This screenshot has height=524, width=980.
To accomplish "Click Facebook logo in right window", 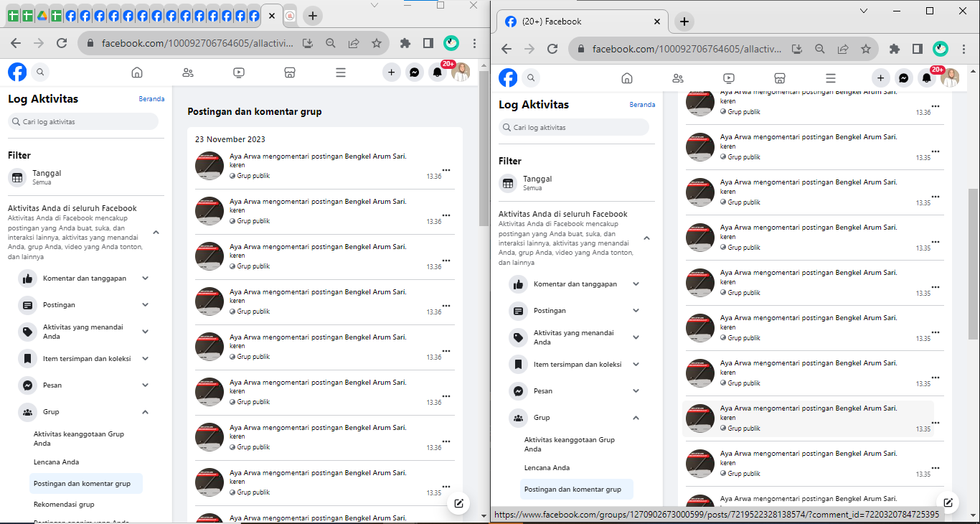I will pyautogui.click(x=508, y=78).
